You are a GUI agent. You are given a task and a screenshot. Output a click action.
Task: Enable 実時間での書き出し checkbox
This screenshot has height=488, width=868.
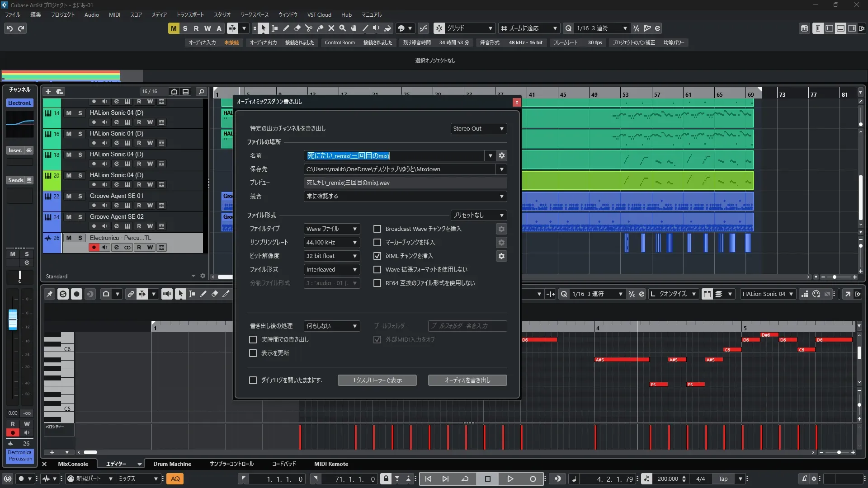point(253,340)
